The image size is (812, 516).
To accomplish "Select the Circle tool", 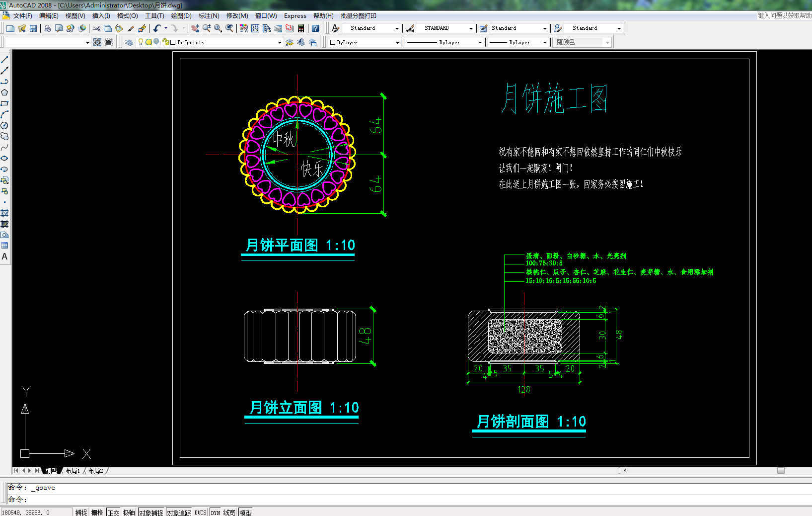I will [x=4, y=125].
